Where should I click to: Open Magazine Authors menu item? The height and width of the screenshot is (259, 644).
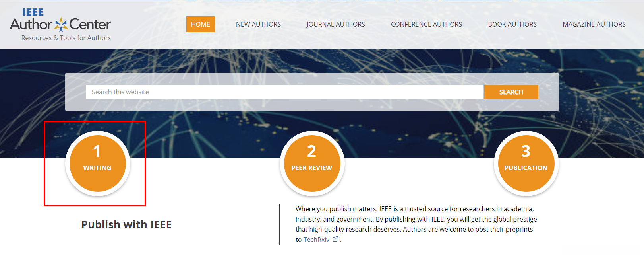click(x=594, y=24)
